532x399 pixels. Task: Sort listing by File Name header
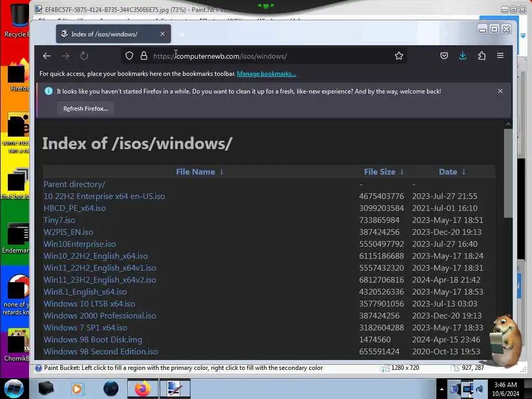coord(195,171)
